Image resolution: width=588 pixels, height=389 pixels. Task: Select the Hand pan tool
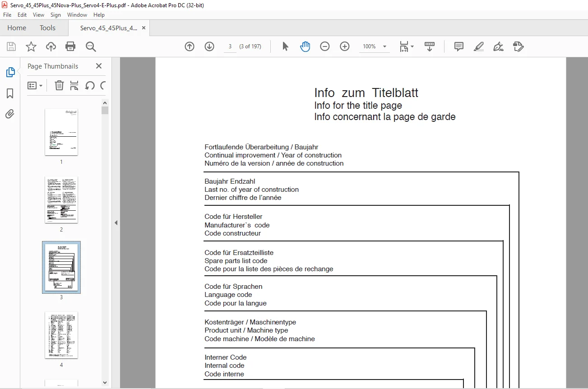[x=305, y=46]
